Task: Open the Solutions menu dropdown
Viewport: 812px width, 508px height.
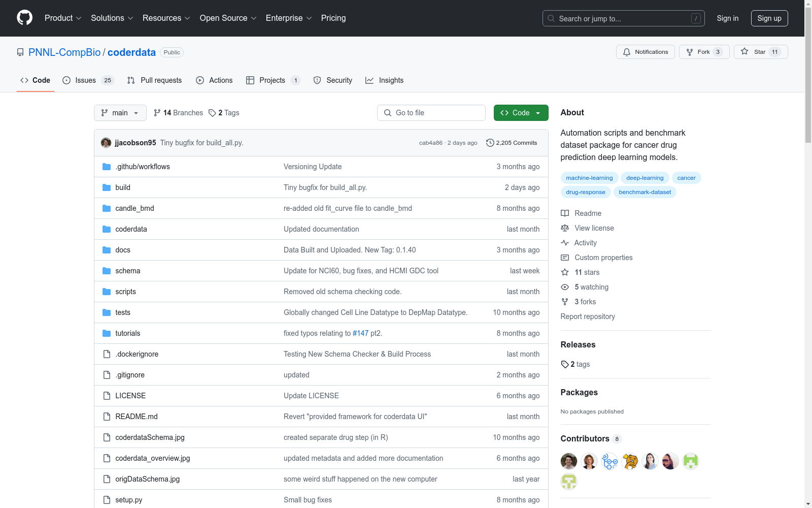Action: tap(112, 18)
